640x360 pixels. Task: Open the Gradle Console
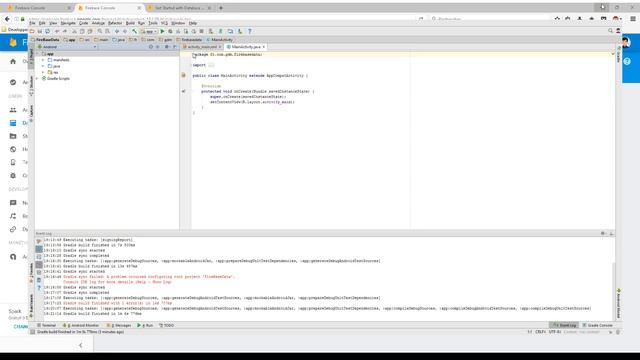tap(598, 325)
